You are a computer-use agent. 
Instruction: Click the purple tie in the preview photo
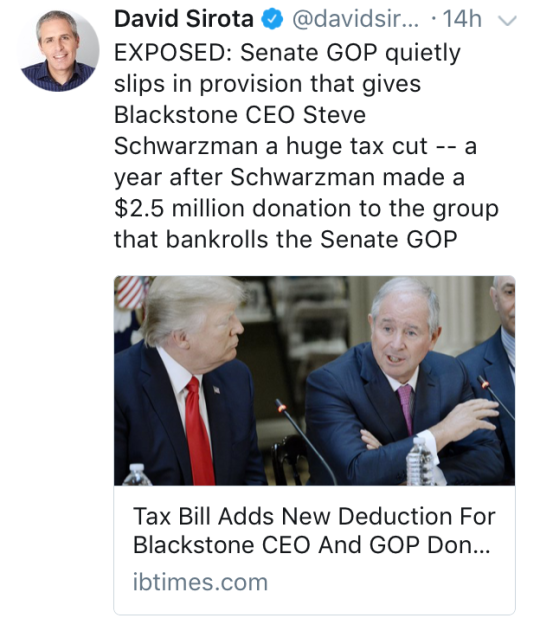406,408
